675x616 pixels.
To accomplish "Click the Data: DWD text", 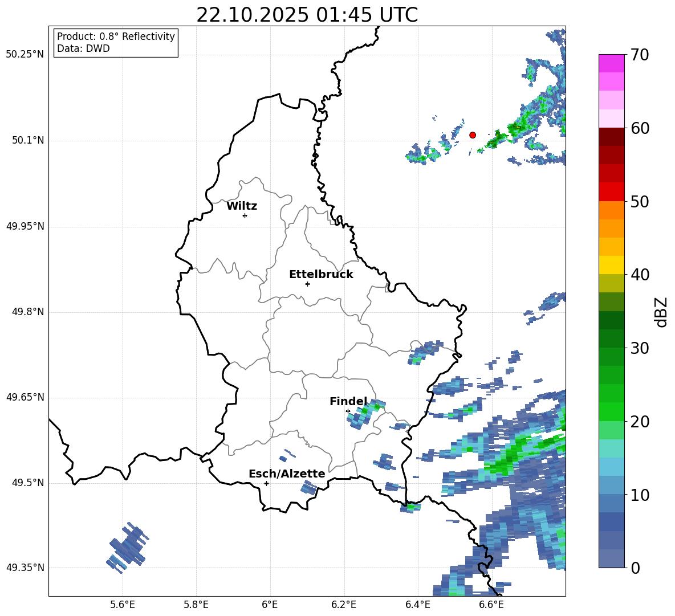I will click(83, 48).
